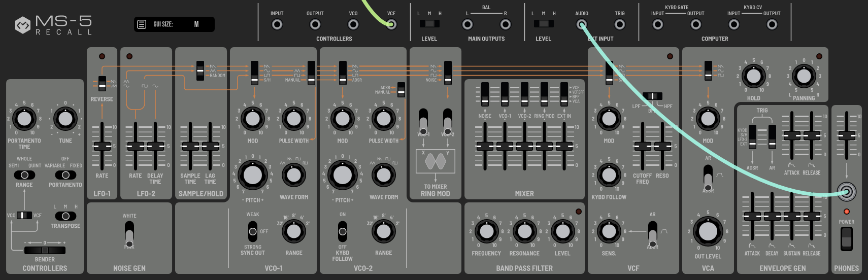
Task: Click the KYBD CV OUTPUT jack
Action: (772, 24)
